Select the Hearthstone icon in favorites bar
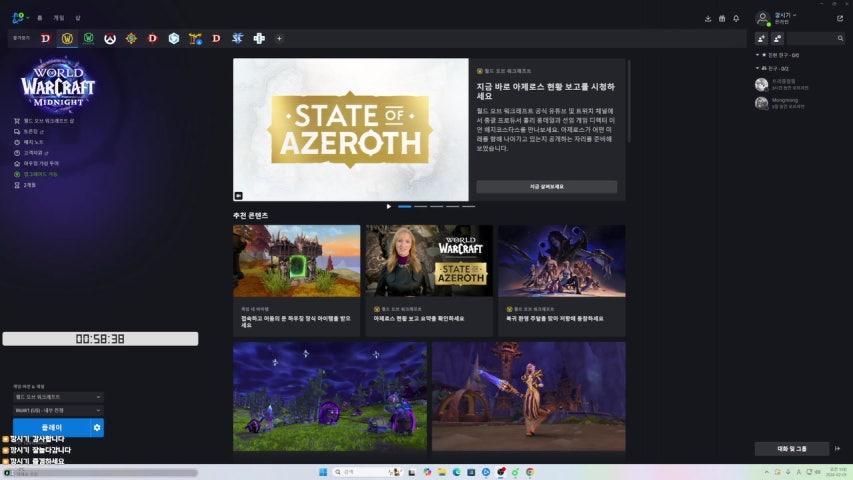 point(131,38)
